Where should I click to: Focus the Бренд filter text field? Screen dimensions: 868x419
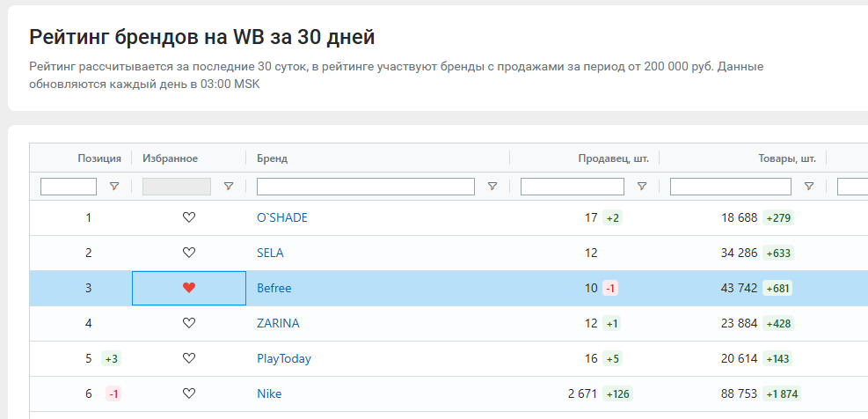(x=365, y=187)
